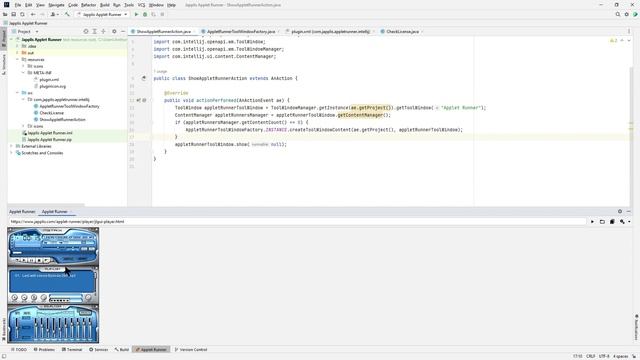
Task: Click the override gutter icon at actionPerformed line
Action: pyautogui.click(x=139, y=100)
